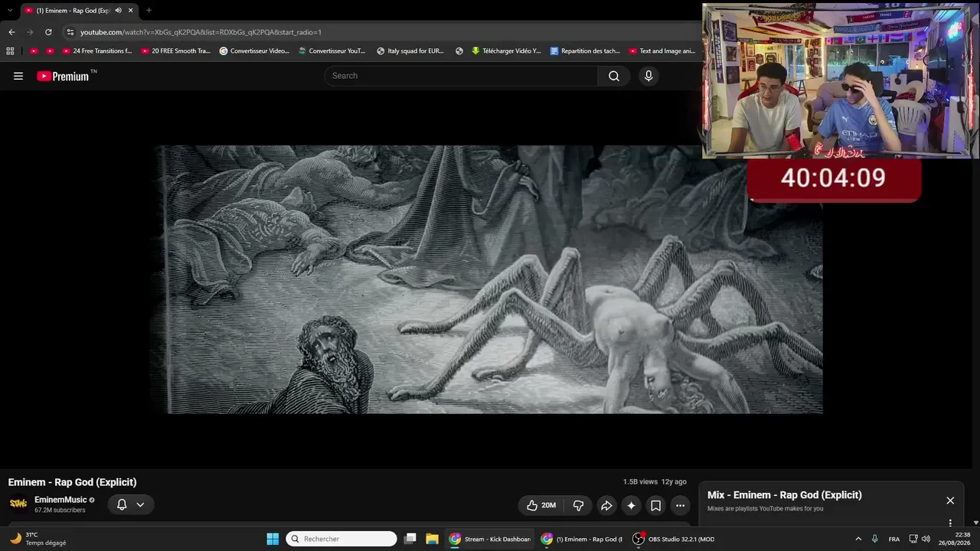Click the YouTube search magnifier button

614,76
